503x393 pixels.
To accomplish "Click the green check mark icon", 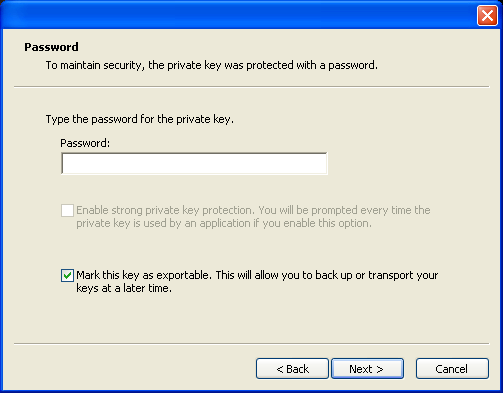I will click(67, 275).
